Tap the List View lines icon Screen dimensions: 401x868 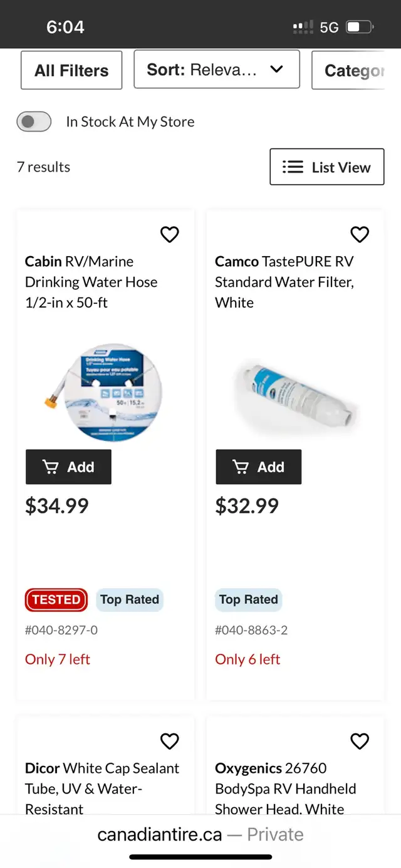[x=293, y=167]
